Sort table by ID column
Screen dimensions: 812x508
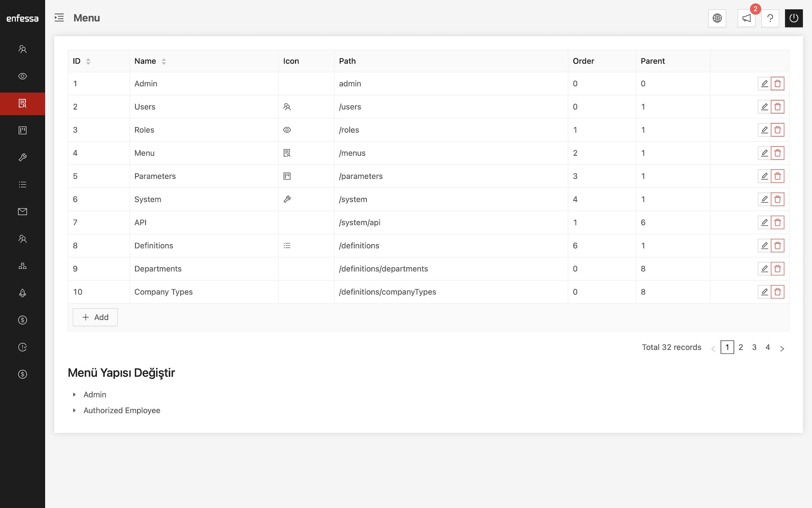pyautogui.click(x=88, y=61)
